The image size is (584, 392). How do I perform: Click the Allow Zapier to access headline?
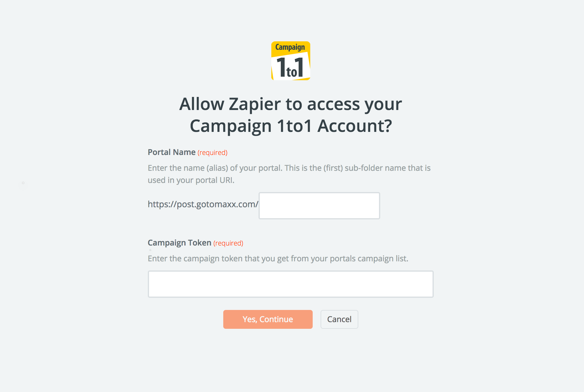(x=290, y=115)
